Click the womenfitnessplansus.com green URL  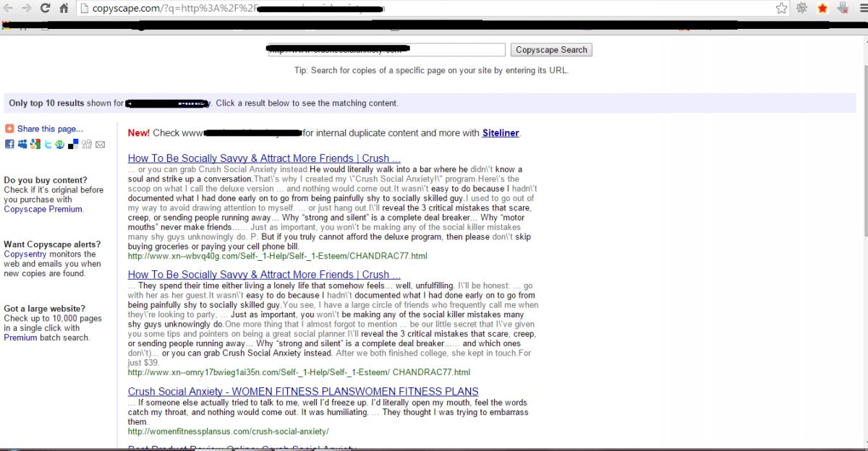tap(228, 431)
